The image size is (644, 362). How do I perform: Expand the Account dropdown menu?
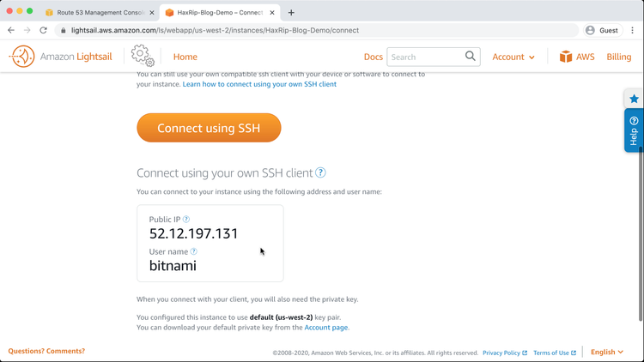pos(513,57)
